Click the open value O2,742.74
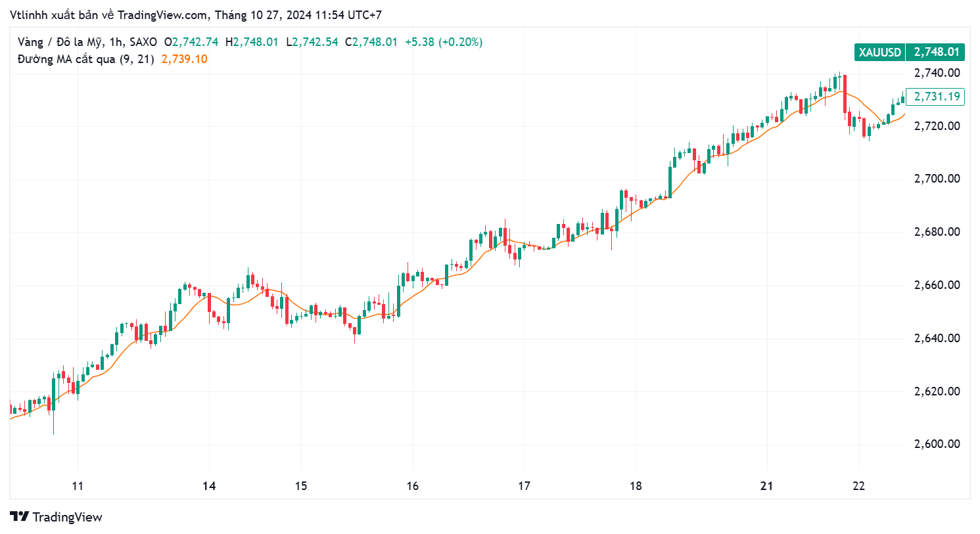Screen dimensions: 980x534 191,42
